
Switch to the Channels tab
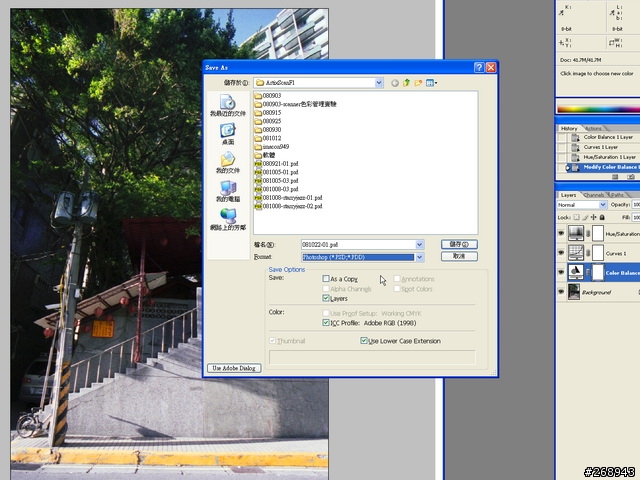tap(594, 195)
